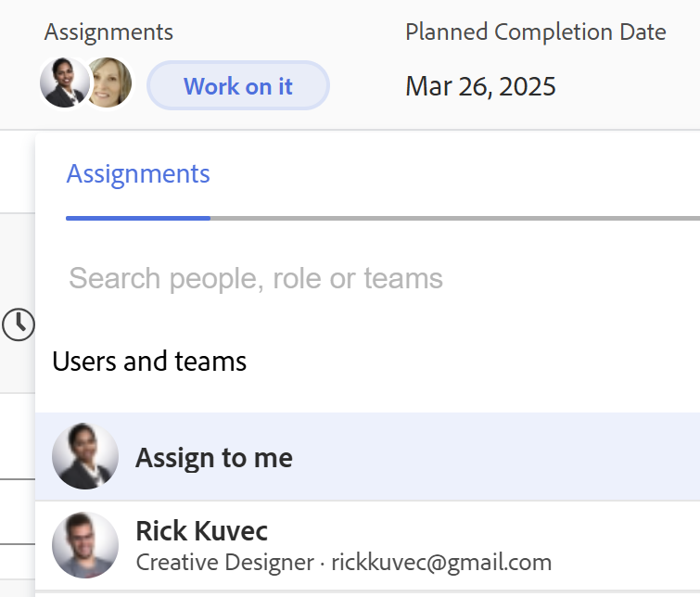Click the dark-haired assignee avatar beside Work on it

pyautogui.click(x=64, y=83)
